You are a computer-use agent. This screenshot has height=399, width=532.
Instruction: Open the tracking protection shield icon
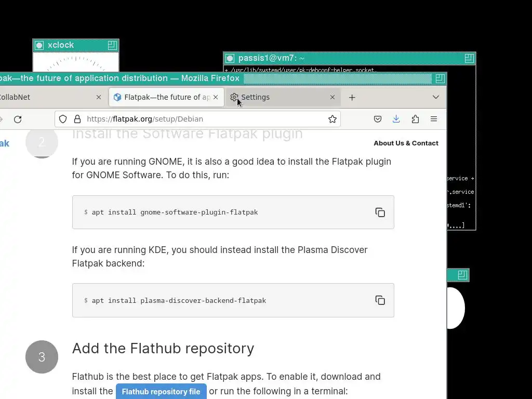pos(63,119)
